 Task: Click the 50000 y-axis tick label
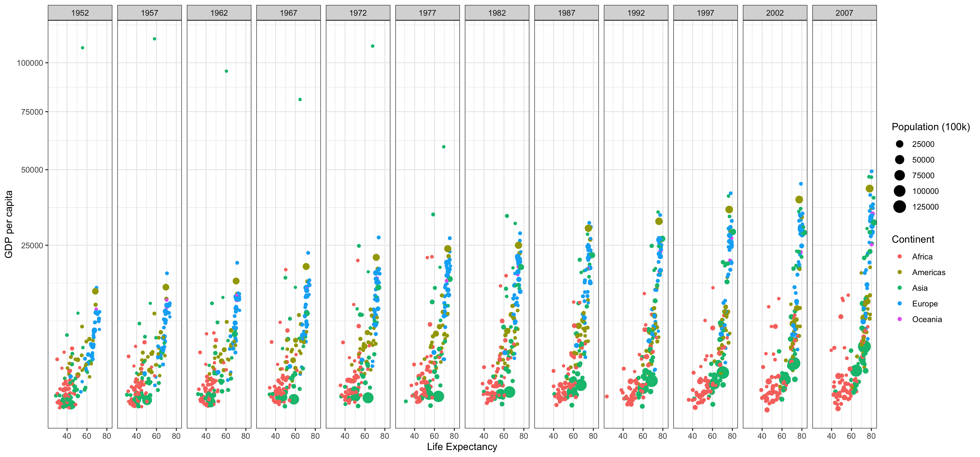pos(32,170)
